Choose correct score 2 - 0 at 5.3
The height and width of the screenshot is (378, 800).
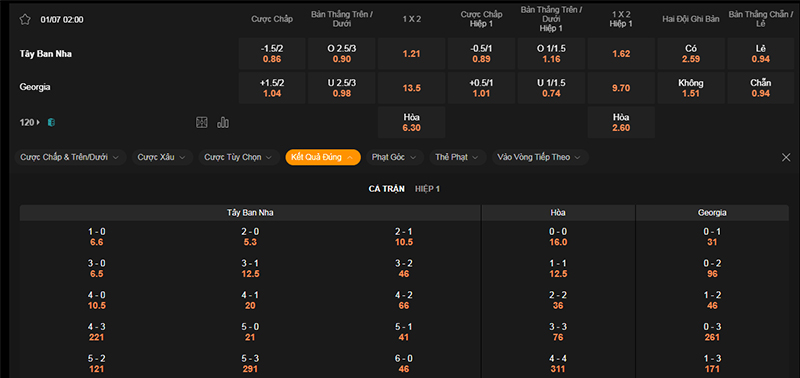[250, 237]
